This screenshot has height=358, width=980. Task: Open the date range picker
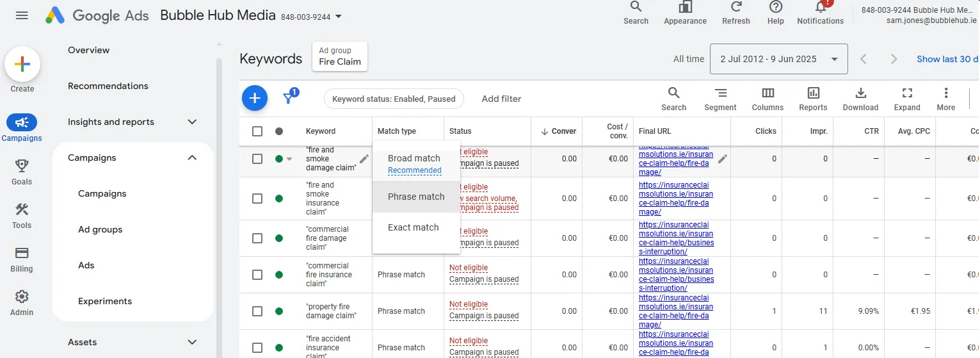click(x=779, y=59)
